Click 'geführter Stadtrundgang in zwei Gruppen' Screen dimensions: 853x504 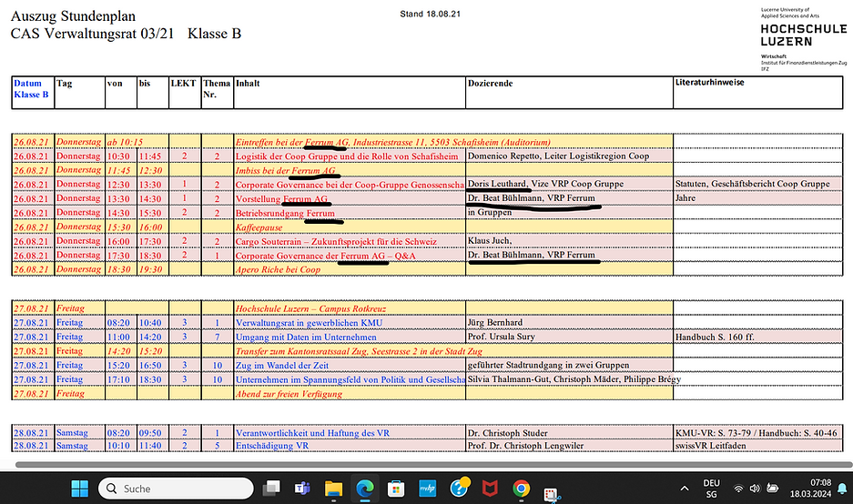click(x=548, y=365)
